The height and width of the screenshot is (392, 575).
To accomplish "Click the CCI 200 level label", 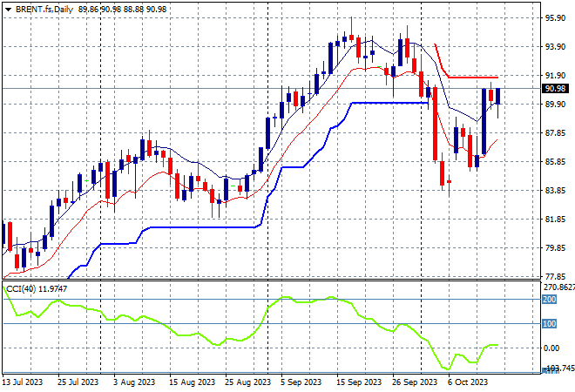I will point(551,299).
